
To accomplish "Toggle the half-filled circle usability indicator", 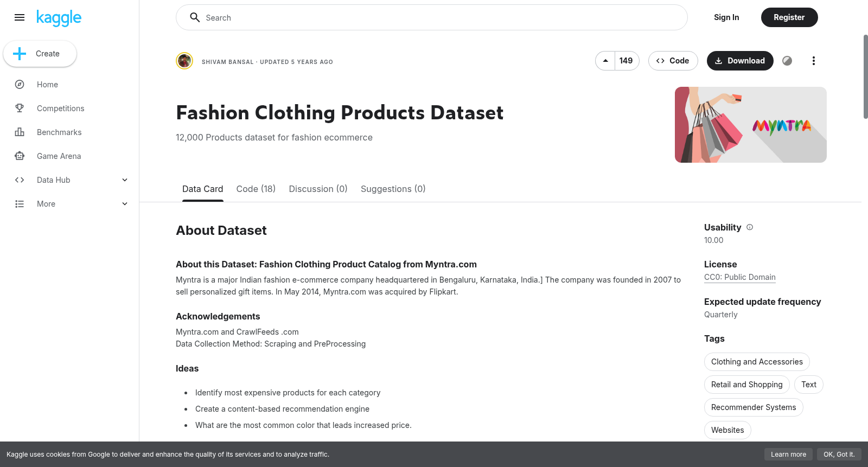I will [x=787, y=61].
